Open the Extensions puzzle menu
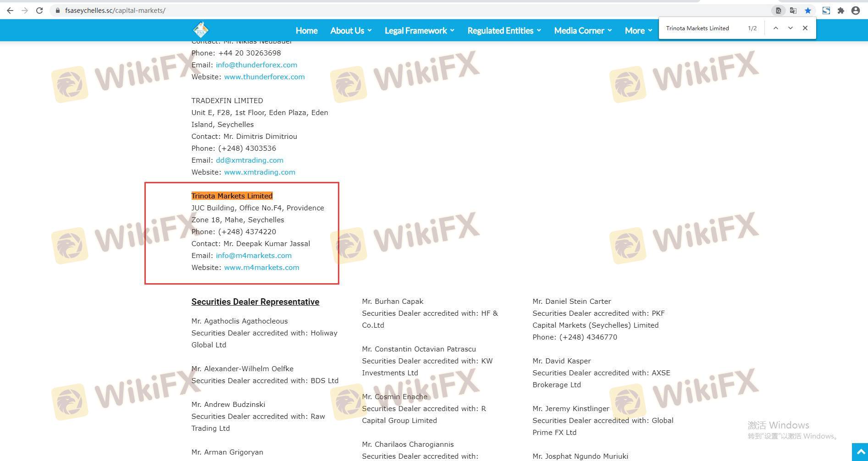Viewport: 868px width, 461px height. coord(840,10)
